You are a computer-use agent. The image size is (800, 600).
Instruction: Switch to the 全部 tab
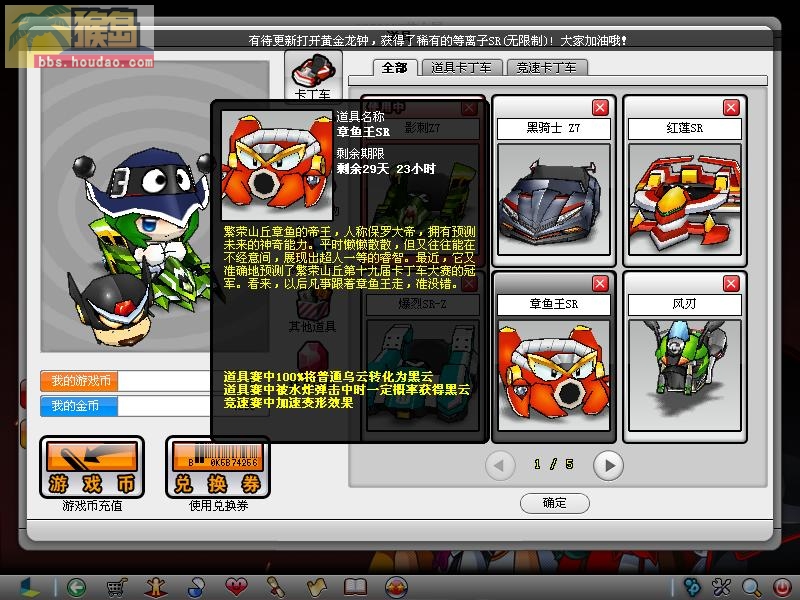(x=395, y=68)
